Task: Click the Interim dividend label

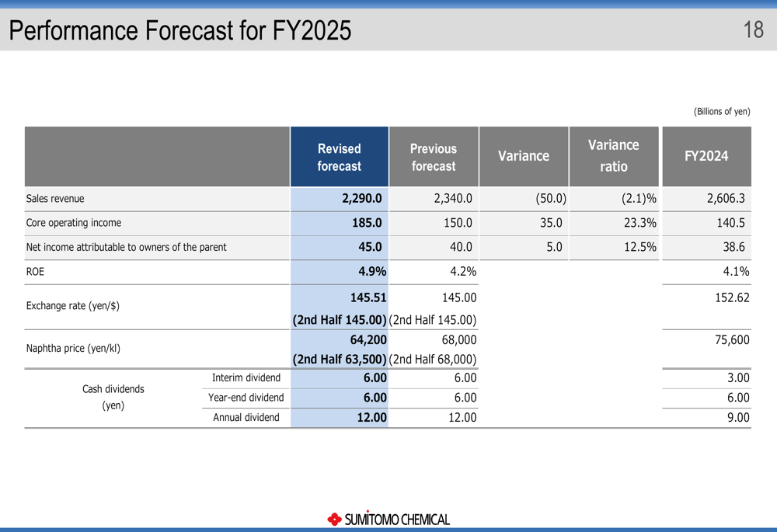Action: pyautogui.click(x=246, y=377)
